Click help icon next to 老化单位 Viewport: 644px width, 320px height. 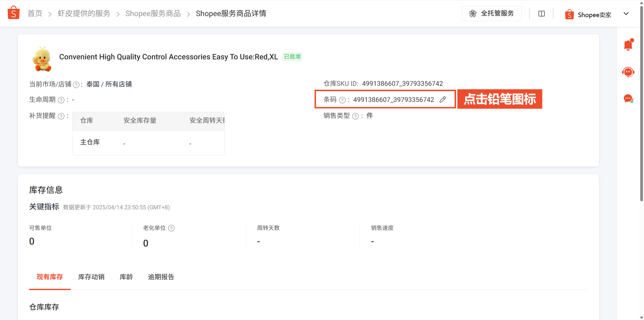[171, 228]
